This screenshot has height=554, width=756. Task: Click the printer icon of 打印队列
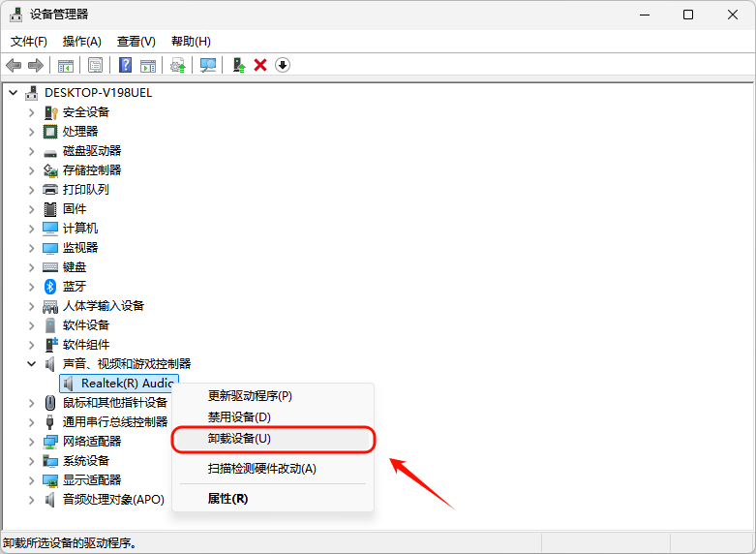50,190
